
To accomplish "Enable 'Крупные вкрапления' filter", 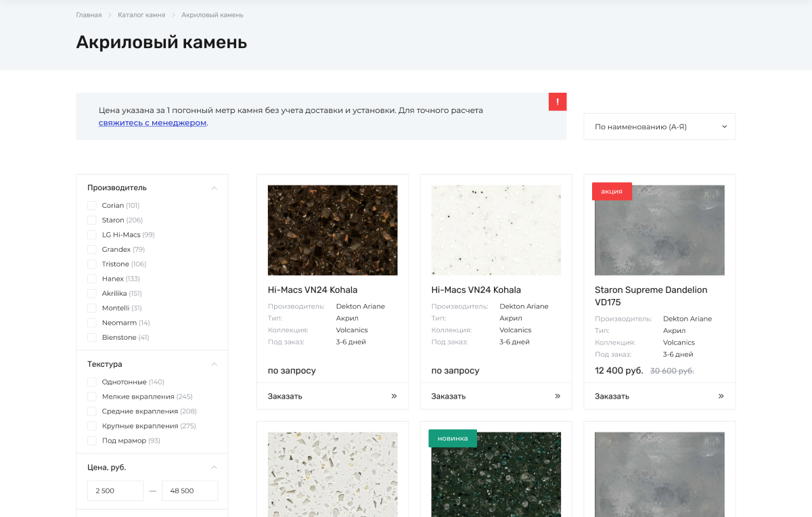I will (x=92, y=426).
